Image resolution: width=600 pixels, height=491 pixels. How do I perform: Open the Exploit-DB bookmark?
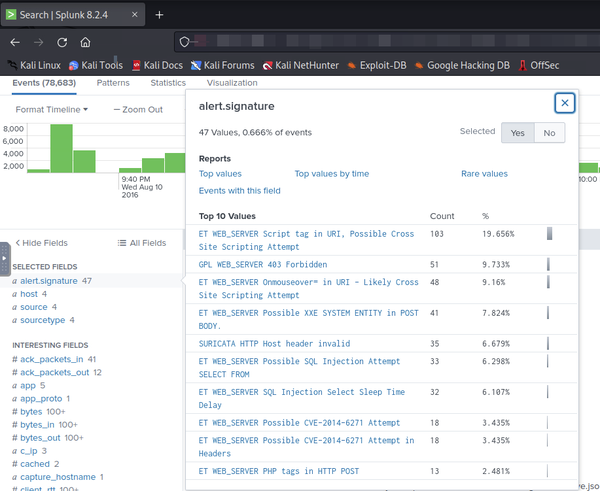(x=376, y=65)
